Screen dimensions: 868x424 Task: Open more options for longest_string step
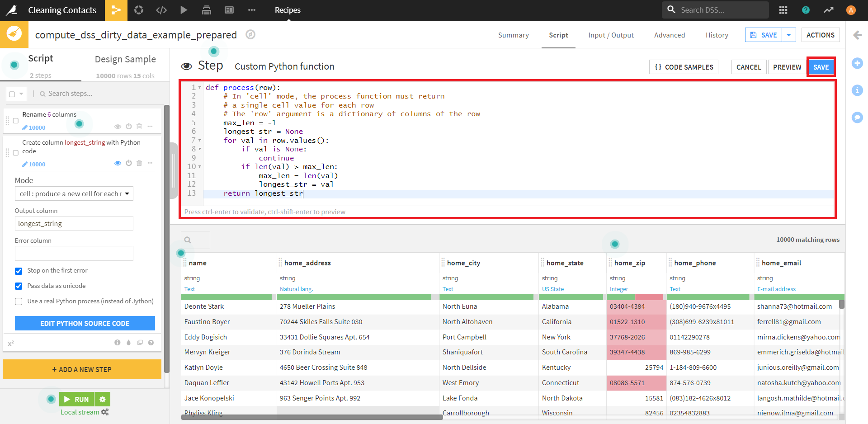pos(150,163)
